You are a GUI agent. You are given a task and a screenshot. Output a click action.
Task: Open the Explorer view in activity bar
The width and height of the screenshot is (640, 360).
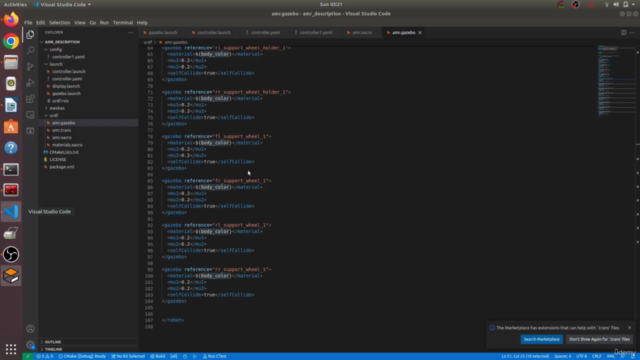[x=30, y=34]
